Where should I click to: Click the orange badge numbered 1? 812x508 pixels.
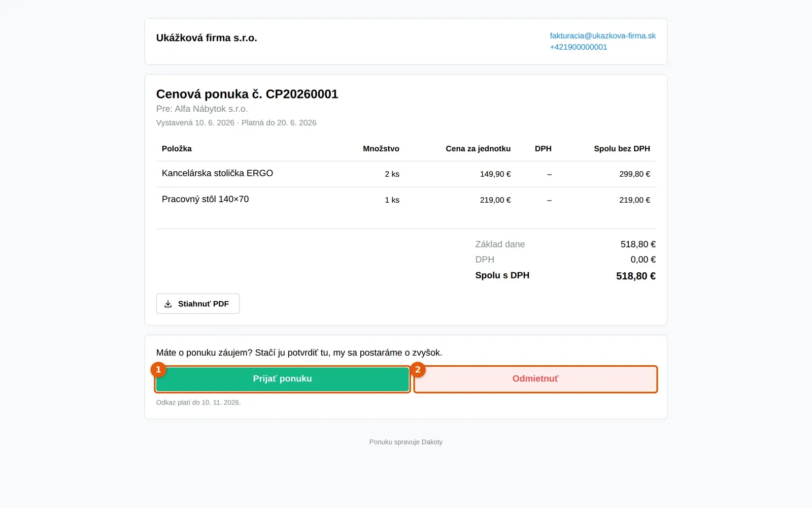pyautogui.click(x=158, y=369)
